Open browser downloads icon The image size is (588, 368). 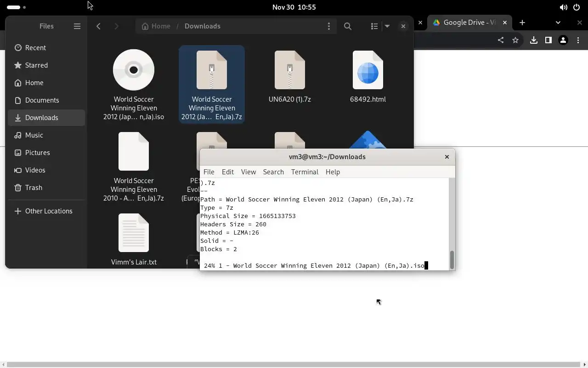tap(534, 40)
